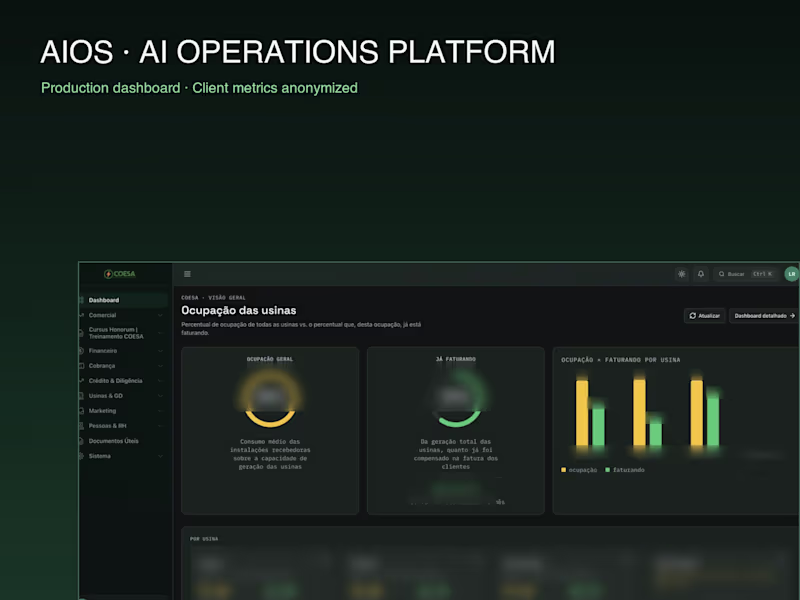
Task: Click the 'Percentual de ocupação de todas as usinas' paragraph
Action: [301, 329]
